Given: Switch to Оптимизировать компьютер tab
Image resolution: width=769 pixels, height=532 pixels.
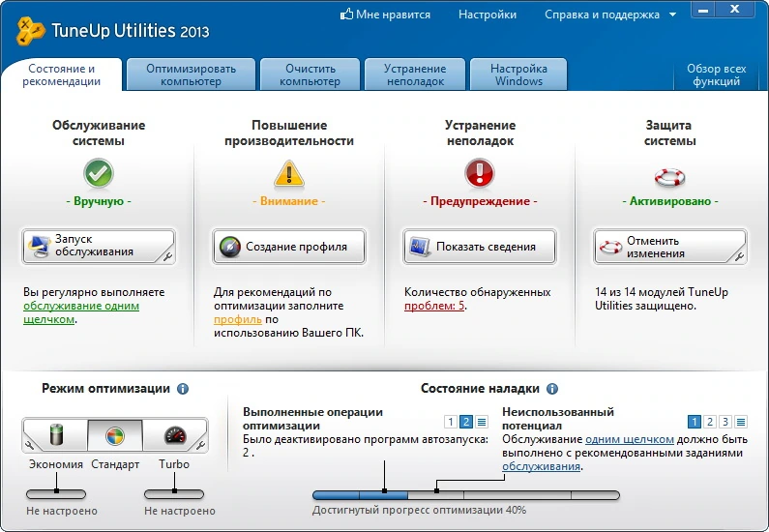Looking at the screenshot, I should pos(191,75).
